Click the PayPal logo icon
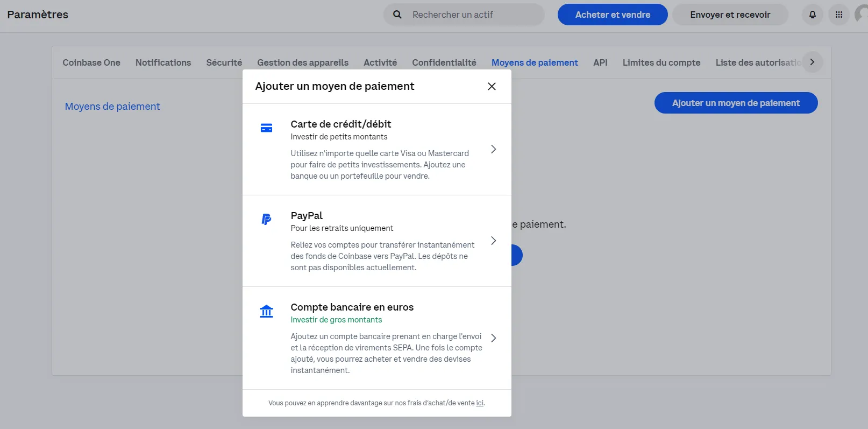Viewport: 868px width, 429px height. pos(266,219)
